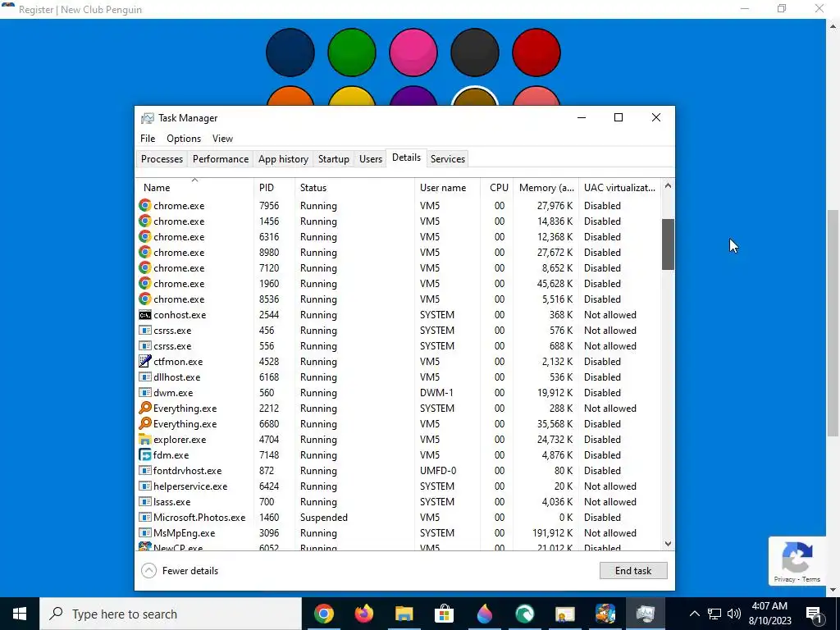Open the network tray icon

714,614
